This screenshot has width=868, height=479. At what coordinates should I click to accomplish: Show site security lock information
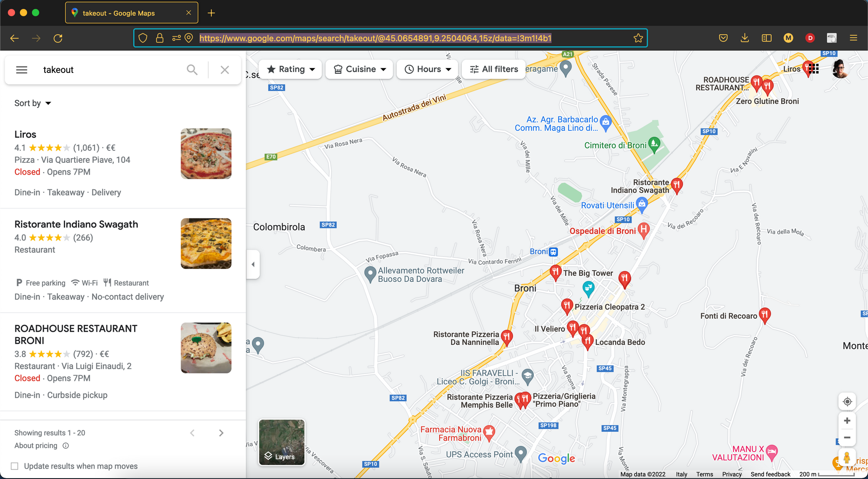[x=160, y=38]
